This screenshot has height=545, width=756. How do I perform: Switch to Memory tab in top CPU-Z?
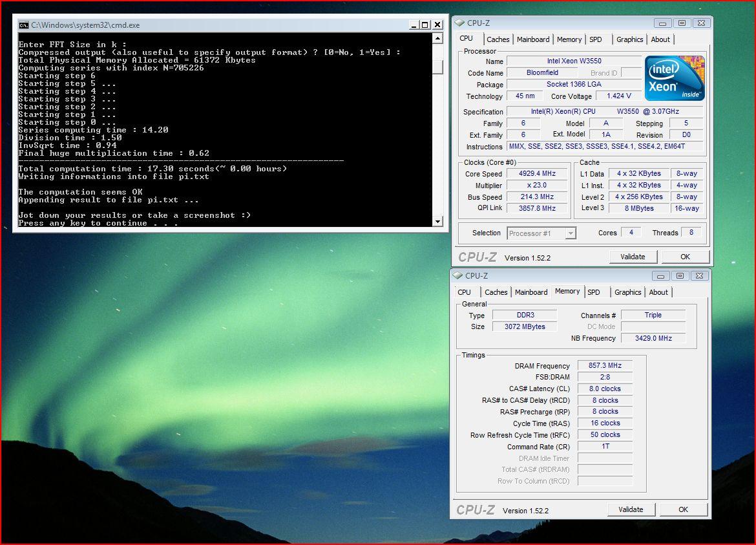(x=569, y=39)
